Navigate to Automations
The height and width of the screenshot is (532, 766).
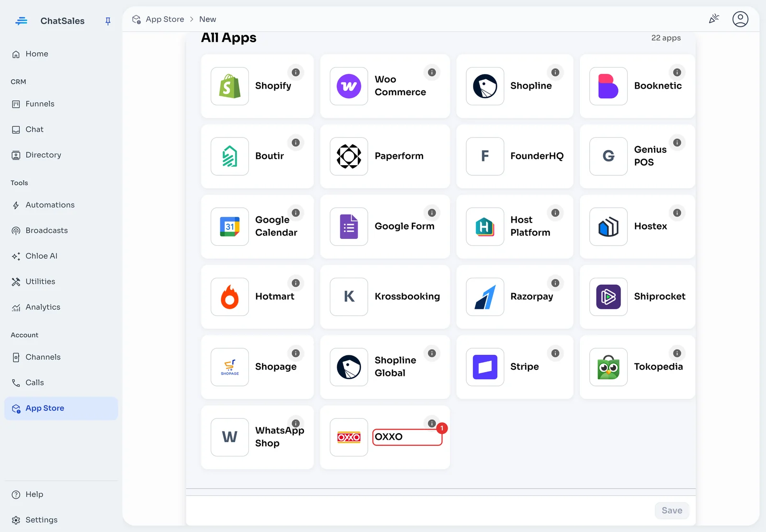coord(61,205)
